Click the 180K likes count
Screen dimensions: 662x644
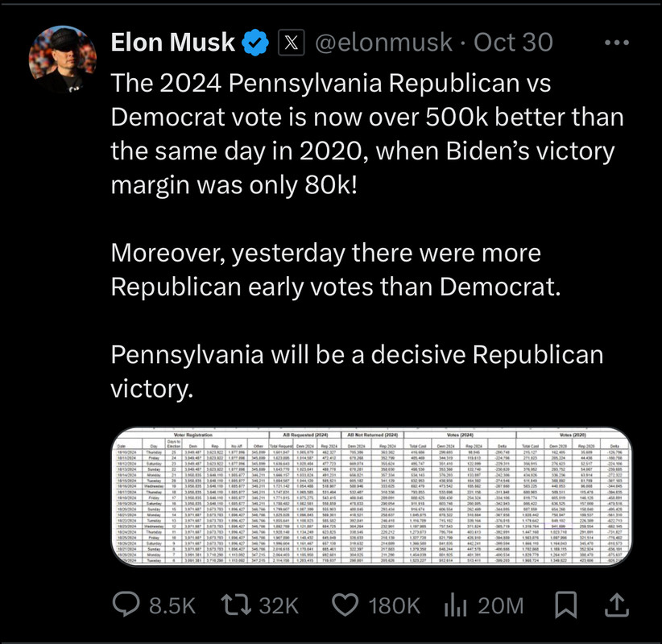coord(395,605)
